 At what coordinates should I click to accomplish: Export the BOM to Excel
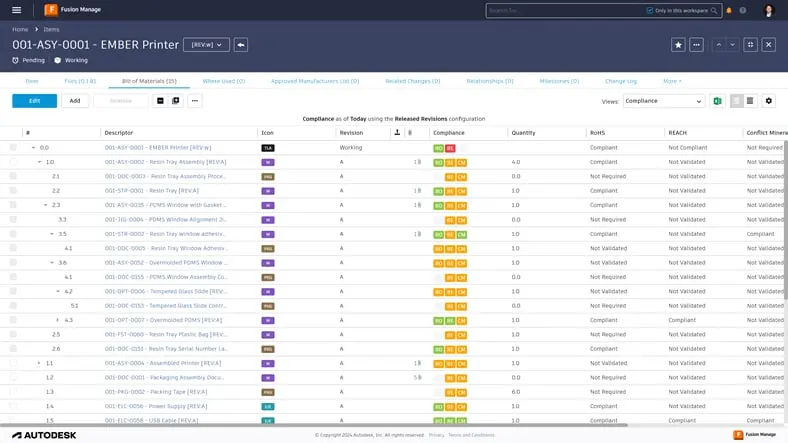coord(718,101)
